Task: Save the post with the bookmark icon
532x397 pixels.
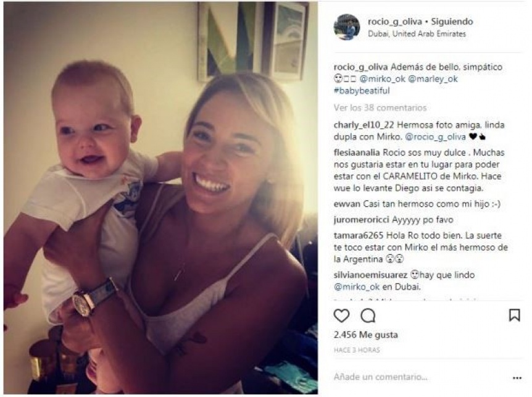Action: (514, 316)
